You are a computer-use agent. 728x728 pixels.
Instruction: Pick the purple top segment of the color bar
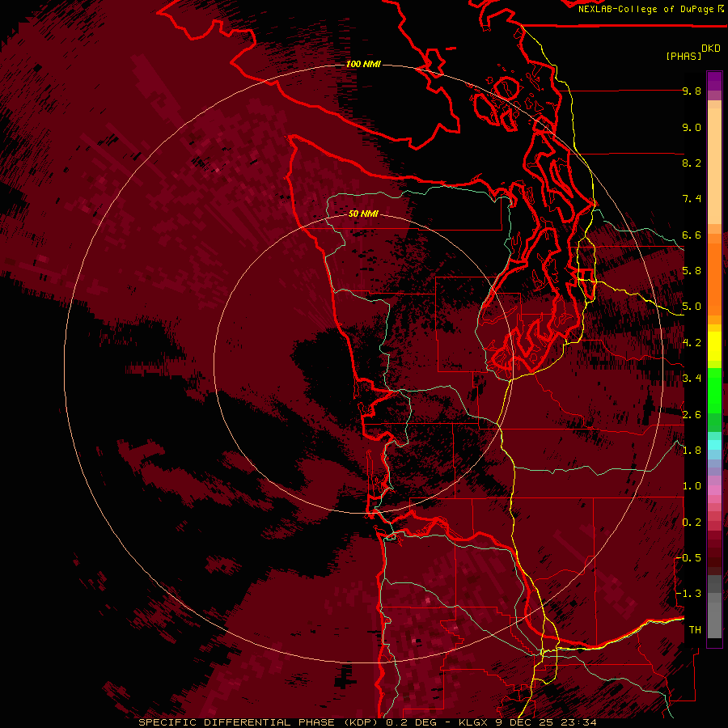[714, 81]
